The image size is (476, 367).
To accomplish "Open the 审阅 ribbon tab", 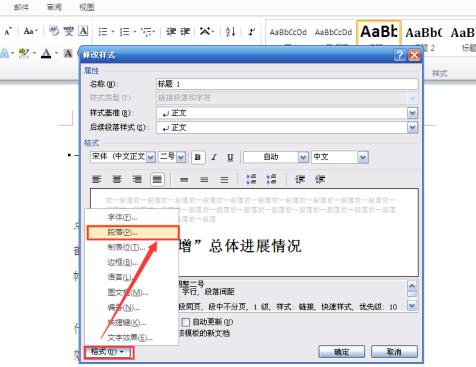I will [54, 7].
